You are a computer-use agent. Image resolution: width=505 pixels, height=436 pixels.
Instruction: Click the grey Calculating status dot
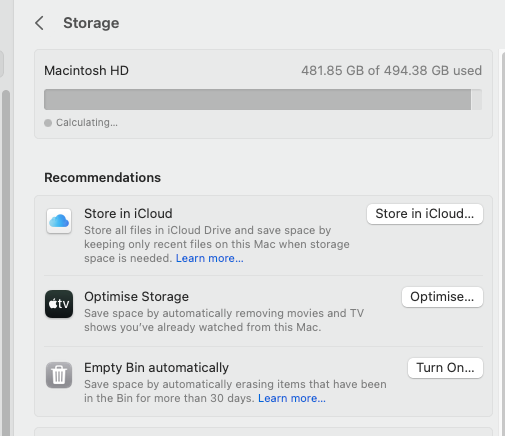48,123
